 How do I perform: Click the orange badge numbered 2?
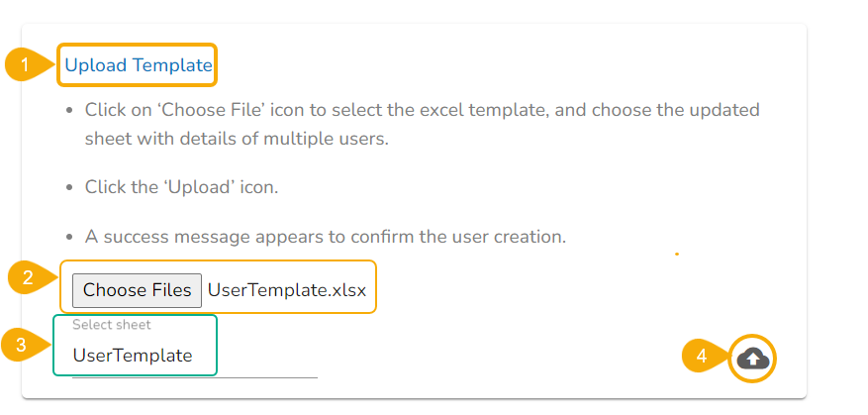click(x=26, y=278)
